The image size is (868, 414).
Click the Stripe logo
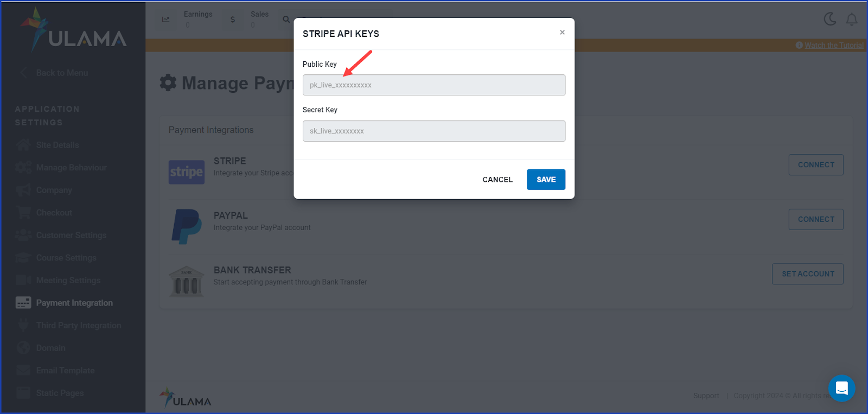[x=187, y=172]
